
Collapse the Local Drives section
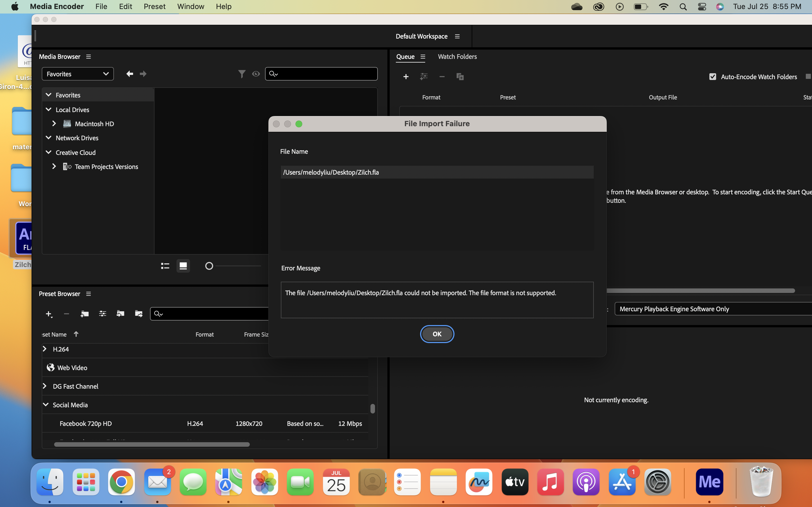(x=49, y=110)
